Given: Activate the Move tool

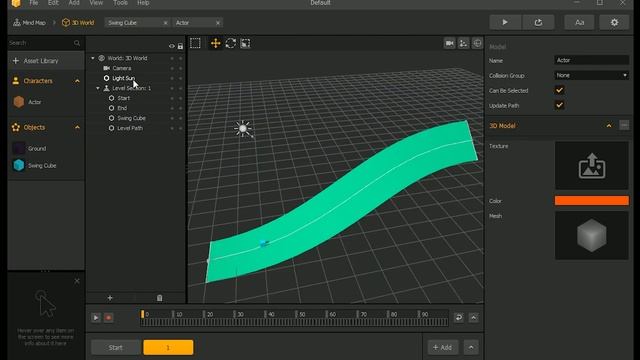Looking at the screenshot, I should pyautogui.click(x=216, y=43).
